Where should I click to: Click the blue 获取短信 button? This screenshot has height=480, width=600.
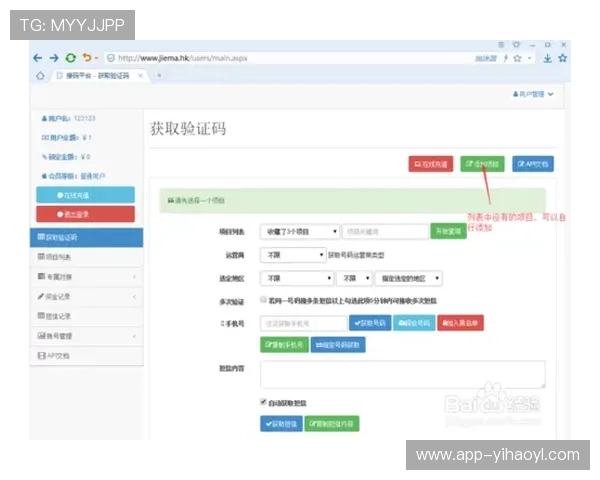[x=281, y=424]
